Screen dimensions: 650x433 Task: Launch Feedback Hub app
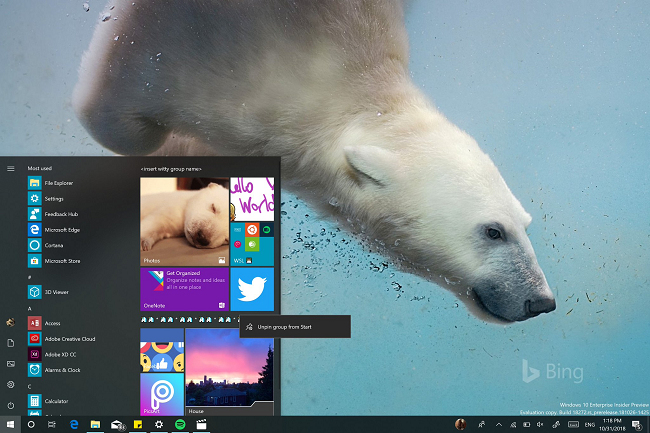[x=60, y=214]
